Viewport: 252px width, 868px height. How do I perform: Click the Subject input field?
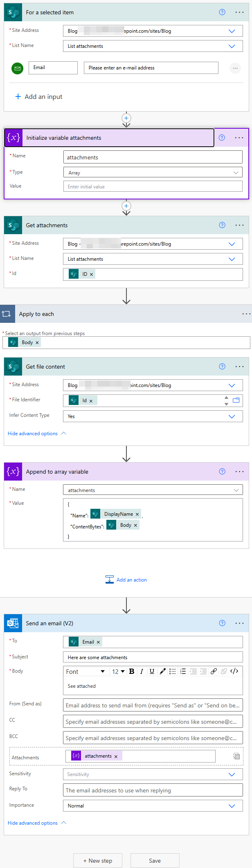tap(153, 658)
